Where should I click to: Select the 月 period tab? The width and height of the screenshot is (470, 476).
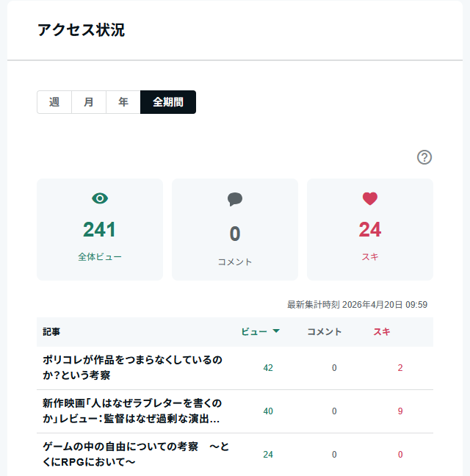[x=89, y=102]
